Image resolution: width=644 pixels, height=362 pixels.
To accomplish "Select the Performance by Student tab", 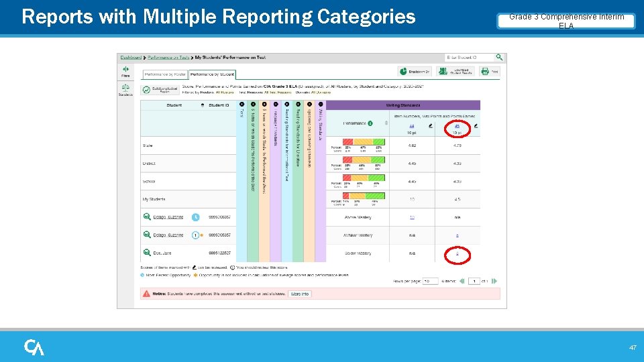I will [x=213, y=74].
